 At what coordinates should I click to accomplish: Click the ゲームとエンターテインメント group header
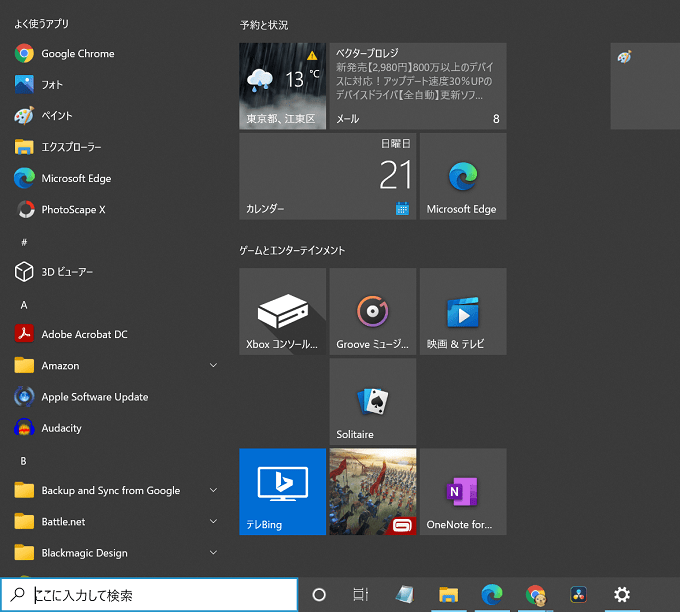[x=292, y=250]
